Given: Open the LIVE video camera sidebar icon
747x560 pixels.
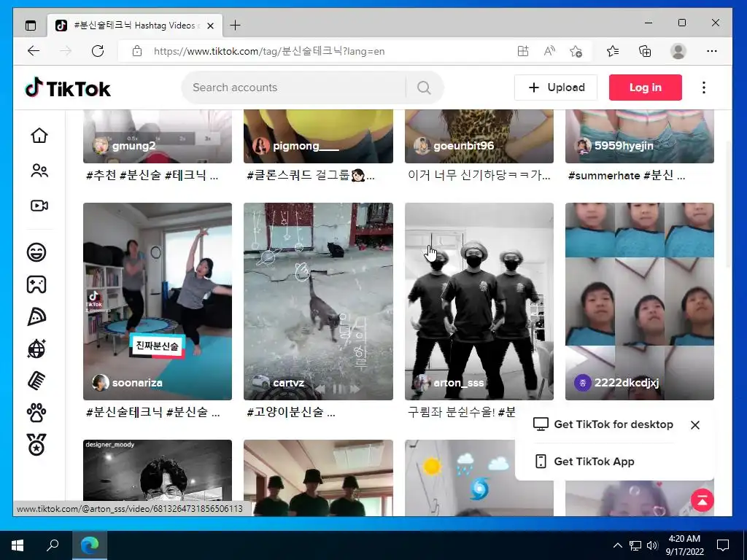Looking at the screenshot, I should [39, 206].
